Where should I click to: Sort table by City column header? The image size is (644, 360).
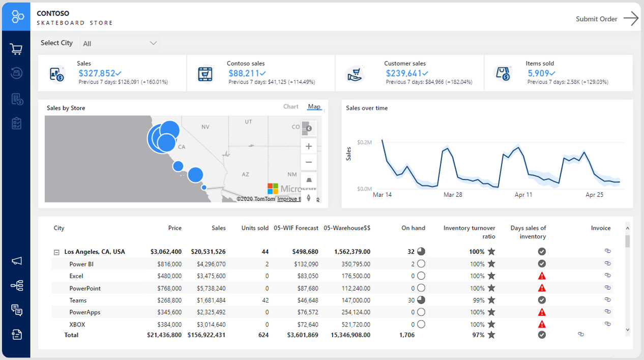tap(59, 228)
